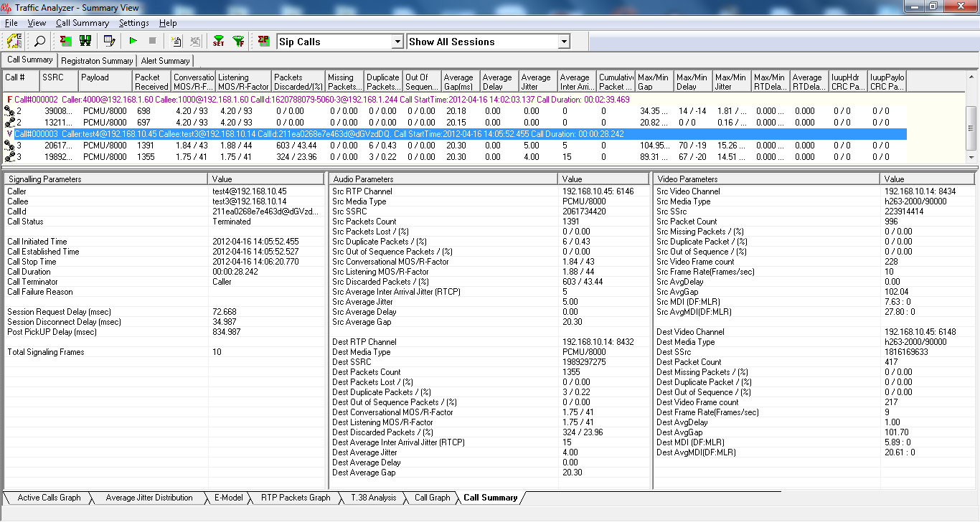Click the stream icon of SSRC 39008 row
Image resolution: width=980 pixels, height=522 pixels.
point(9,111)
